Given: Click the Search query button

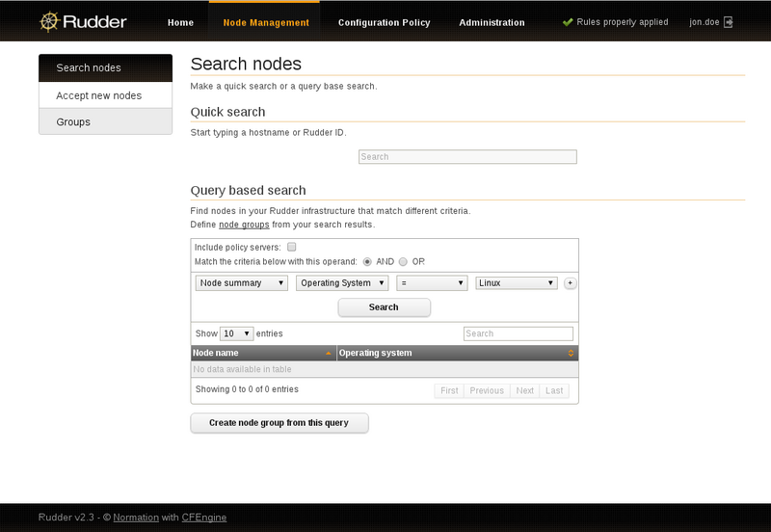Looking at the screenshot, I should pos(384,307).
